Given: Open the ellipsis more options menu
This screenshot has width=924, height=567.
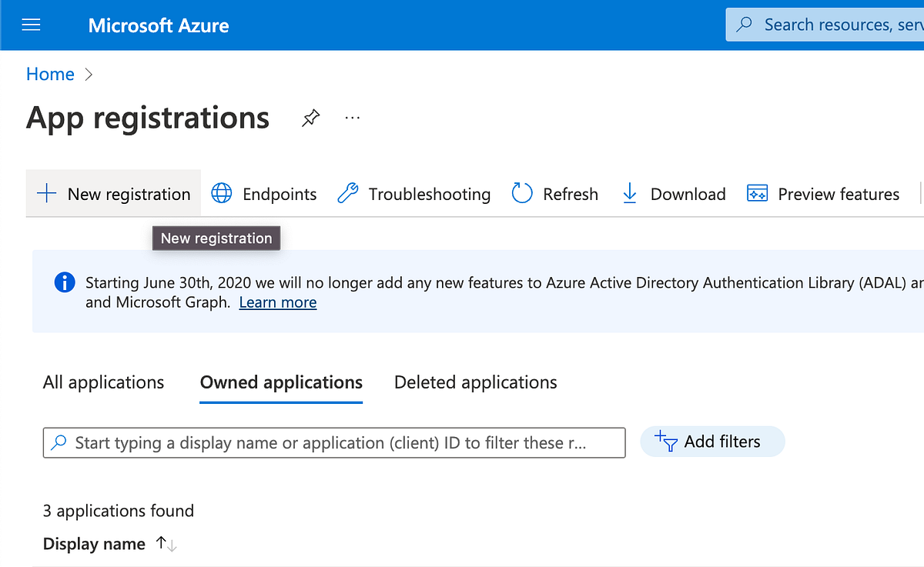Looking at the screenshot, I should pyautogui.click(x=353, y=118).
